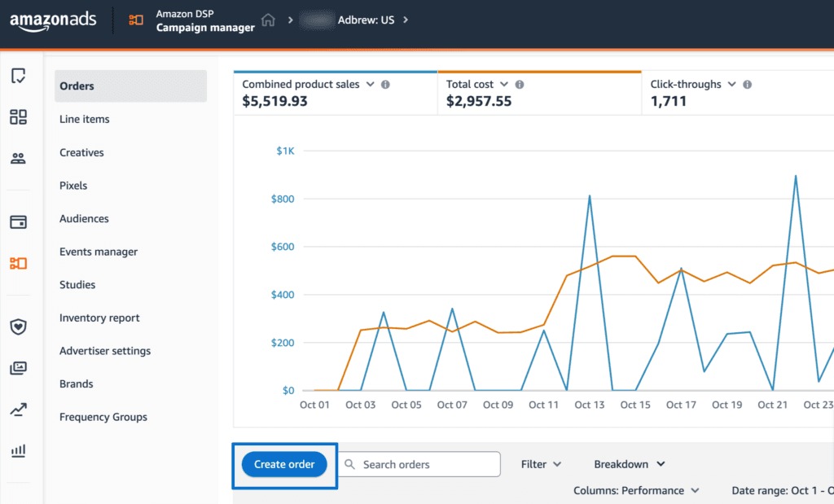Open the image gallery icon in the sidebar

[x=18, y=368]
